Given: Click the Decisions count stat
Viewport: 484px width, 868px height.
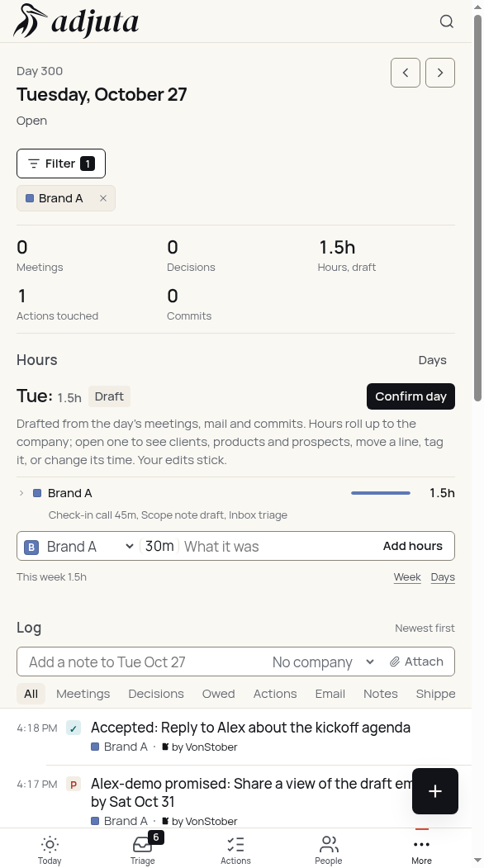Looking at the screenshot, I should point(191,255).
